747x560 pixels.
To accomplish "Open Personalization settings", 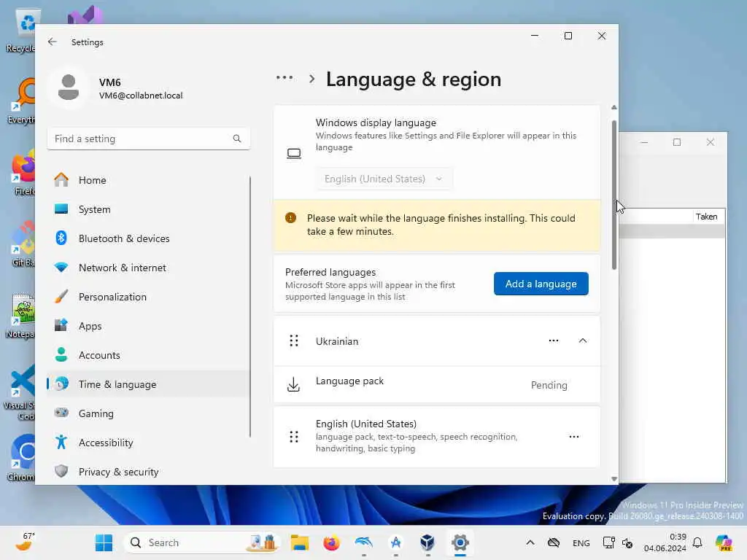I will pyautogui.click(x=149, y=297).
